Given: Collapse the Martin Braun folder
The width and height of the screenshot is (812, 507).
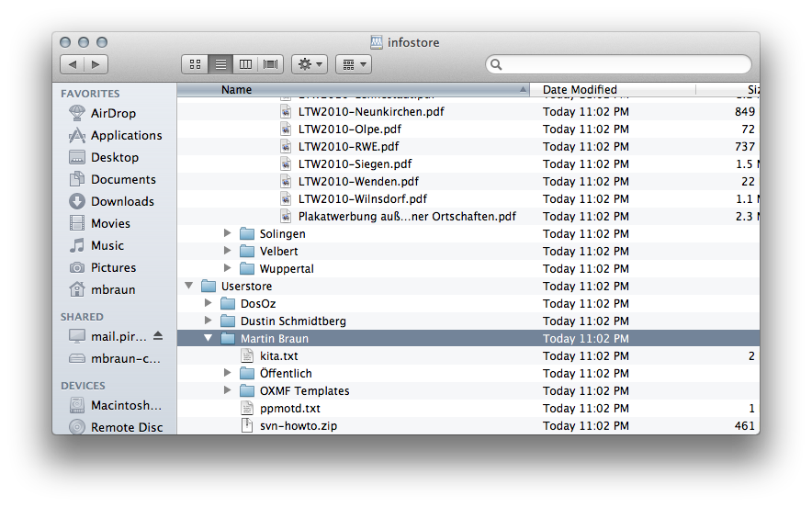Looking at the screenshot, I should [x=209, y=339].
